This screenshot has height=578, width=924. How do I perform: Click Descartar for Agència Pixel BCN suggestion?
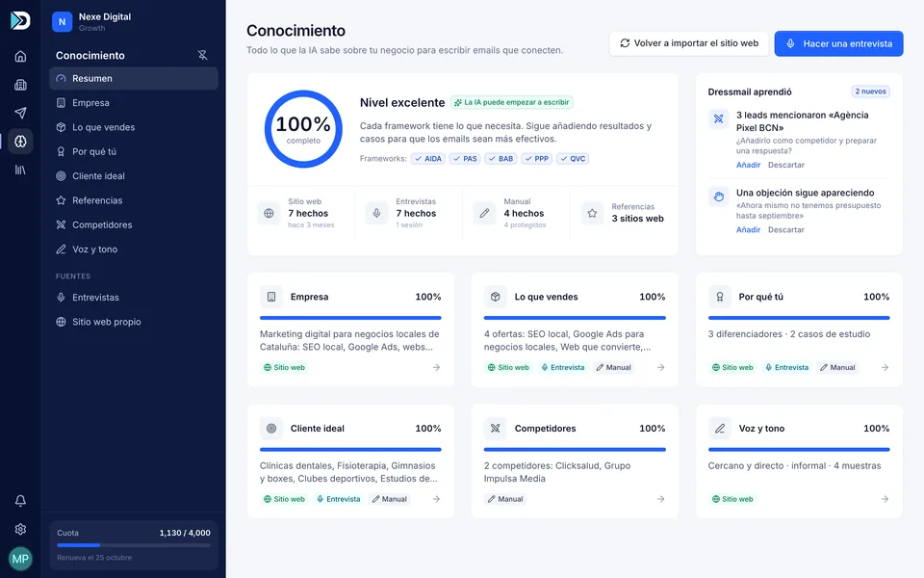tap(786, 165)
